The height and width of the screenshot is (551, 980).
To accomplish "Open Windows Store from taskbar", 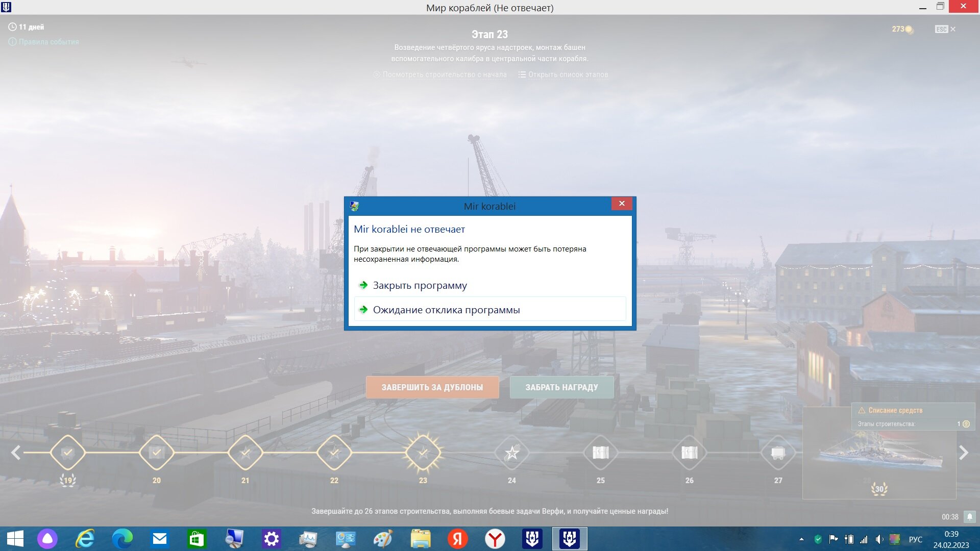I will point(197,539).
